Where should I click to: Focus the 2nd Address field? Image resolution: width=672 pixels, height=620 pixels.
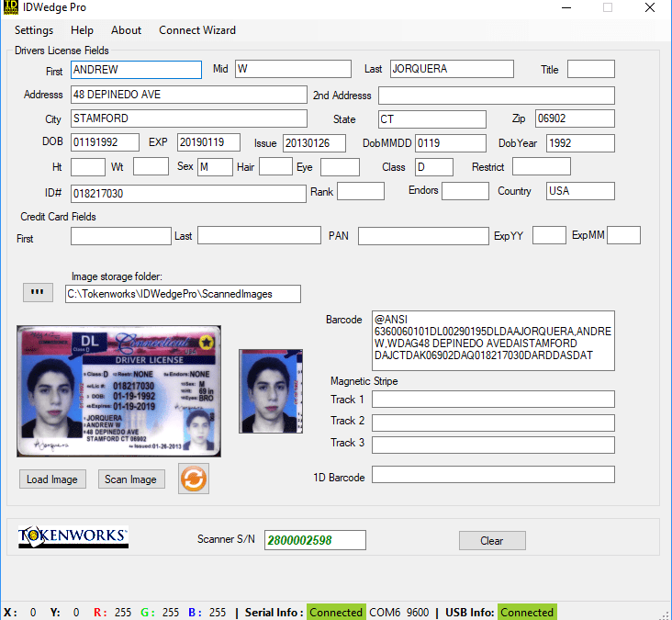coord(497,96)
